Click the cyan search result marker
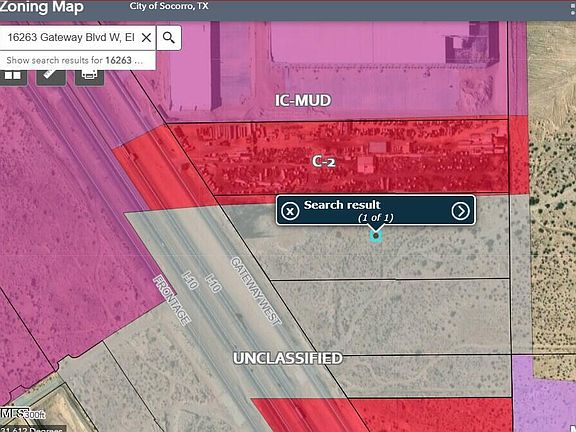 pyautogui.click(x=375, y=236)
